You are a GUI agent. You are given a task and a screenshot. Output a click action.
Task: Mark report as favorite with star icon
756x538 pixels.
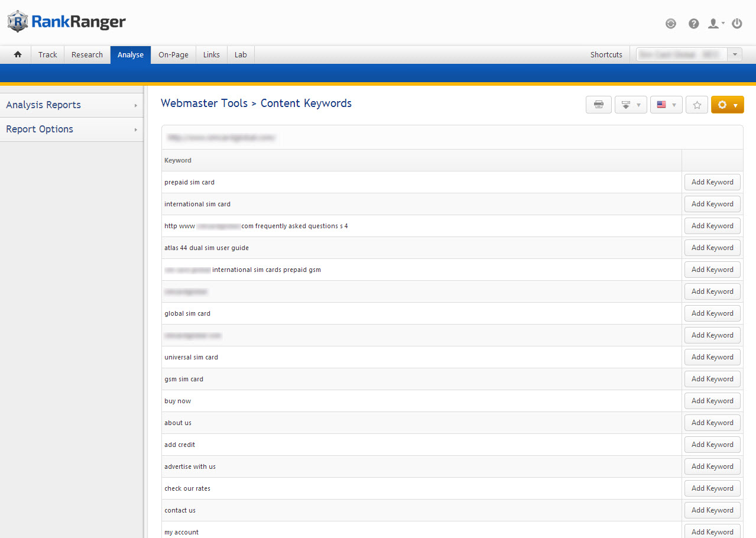coord(697,105)
